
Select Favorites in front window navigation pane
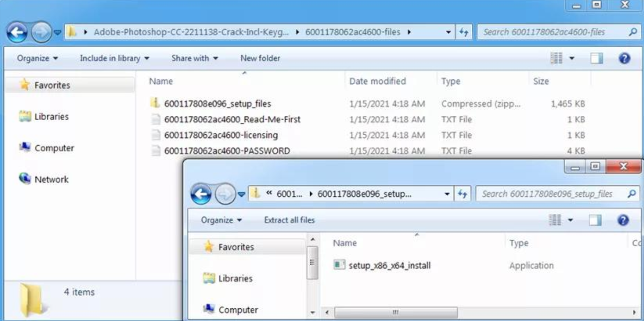(236, 247)
